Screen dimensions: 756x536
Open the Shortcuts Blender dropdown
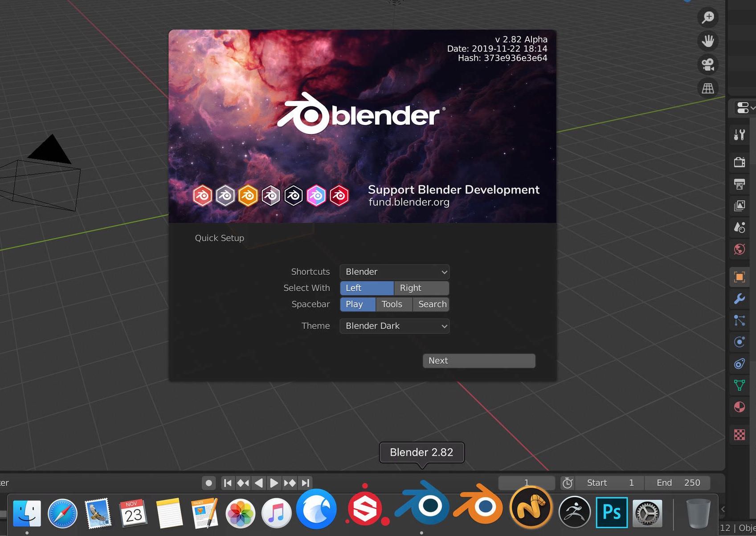point(394,272)
